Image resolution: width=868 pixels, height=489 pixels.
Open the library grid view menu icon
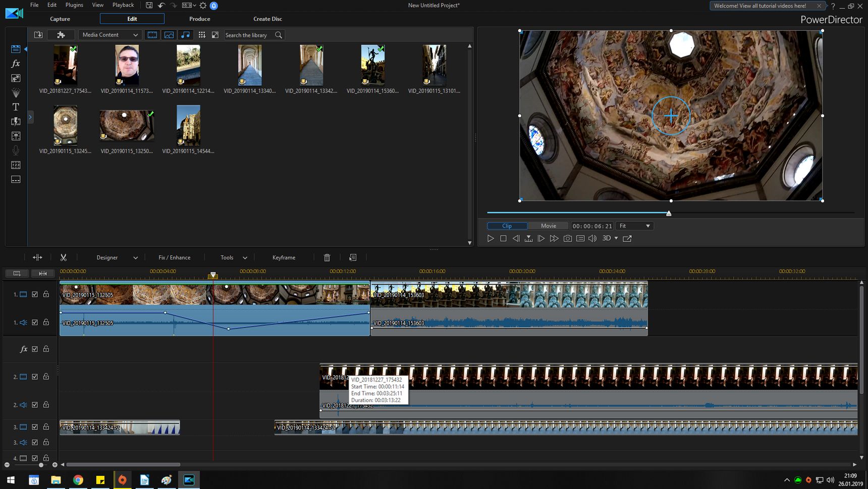coord(202,35)
